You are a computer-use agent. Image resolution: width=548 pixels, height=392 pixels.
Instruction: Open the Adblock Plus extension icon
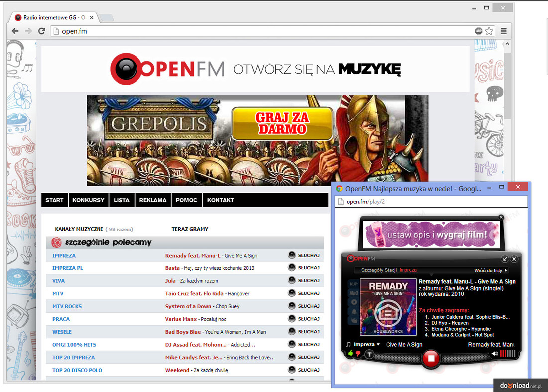coord(478,31)
